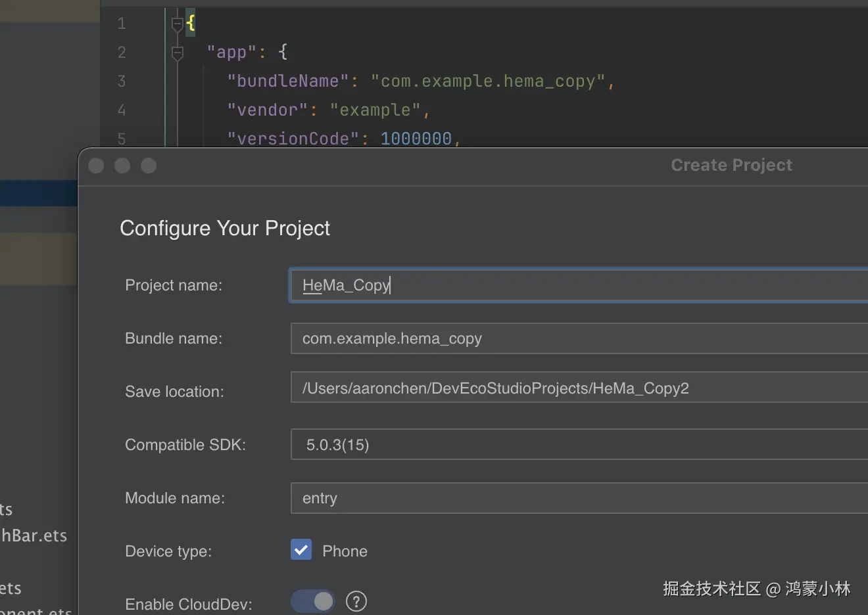Place cursor on the "bundleName" key
Screen dimensions: 868x615
[287, 81]
